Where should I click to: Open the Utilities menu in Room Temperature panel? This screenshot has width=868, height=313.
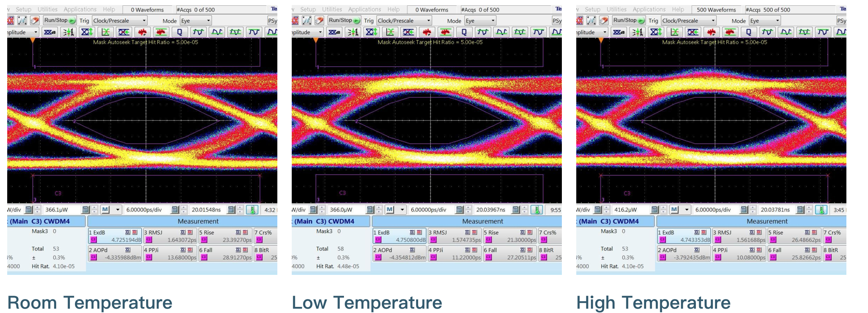(x=48, y=9)
